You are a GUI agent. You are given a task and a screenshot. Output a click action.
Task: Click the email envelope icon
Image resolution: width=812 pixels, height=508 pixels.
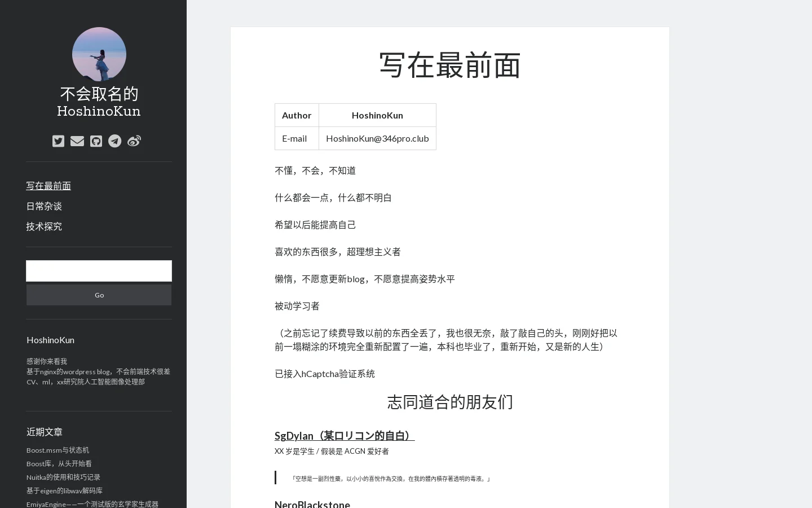click(77, 141)
